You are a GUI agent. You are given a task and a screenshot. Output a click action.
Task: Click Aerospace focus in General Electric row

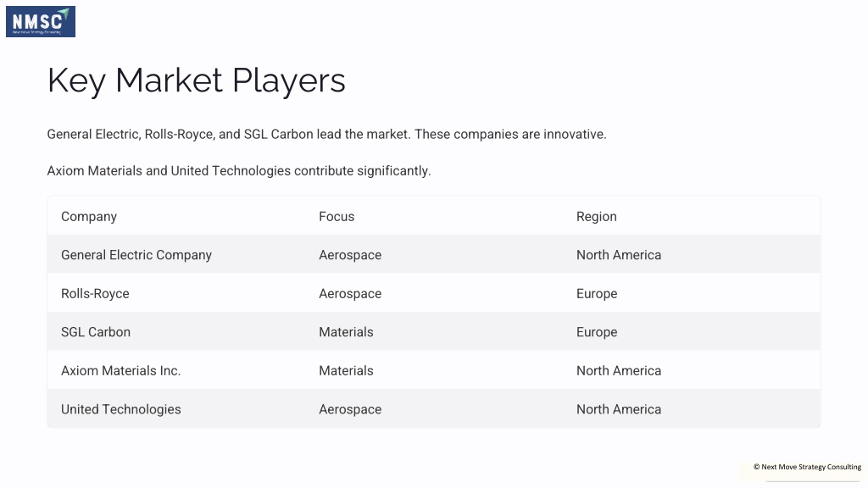pos(350,255)
